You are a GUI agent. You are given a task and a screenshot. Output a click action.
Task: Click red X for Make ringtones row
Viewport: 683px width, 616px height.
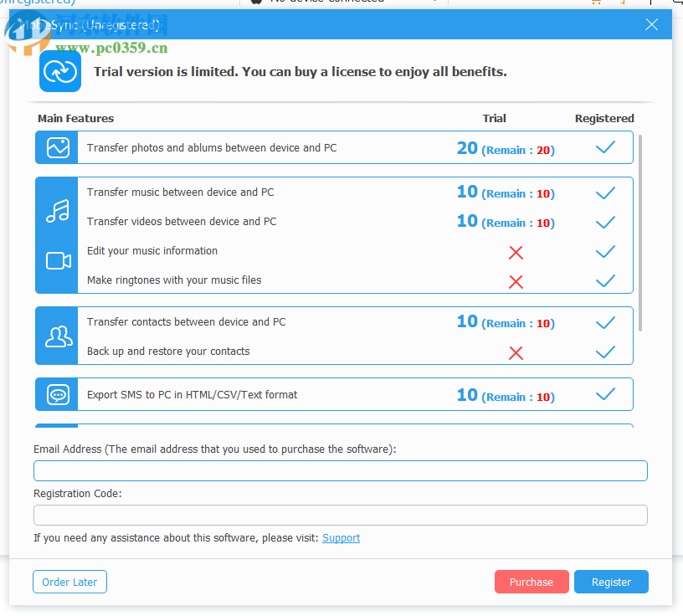point(516,282)
